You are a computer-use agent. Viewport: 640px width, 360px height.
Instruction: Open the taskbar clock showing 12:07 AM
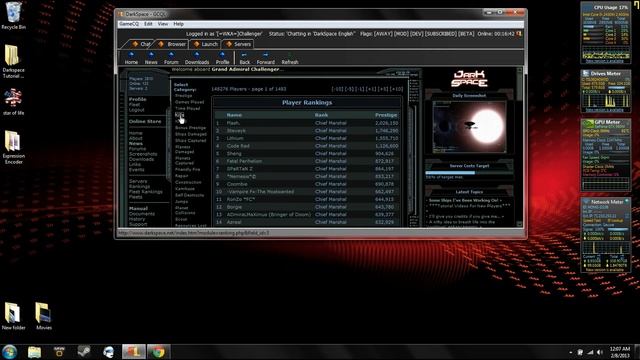[620, 352]
